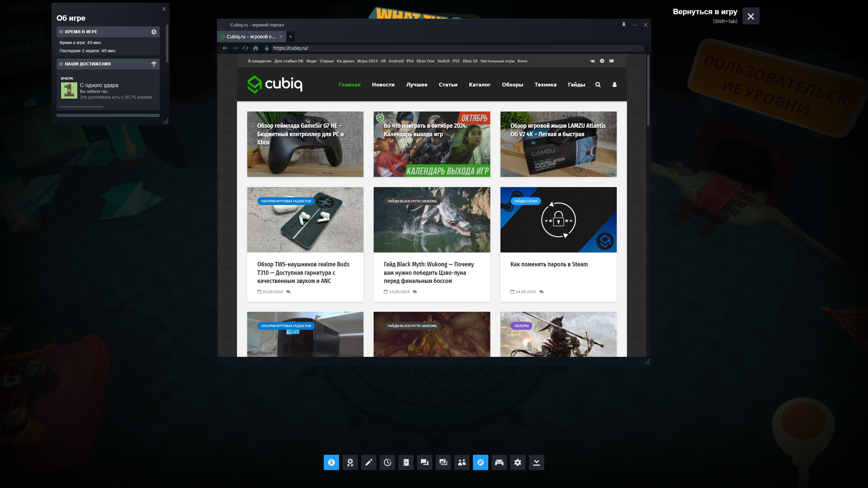Open the Обзоры menu item

513,85
